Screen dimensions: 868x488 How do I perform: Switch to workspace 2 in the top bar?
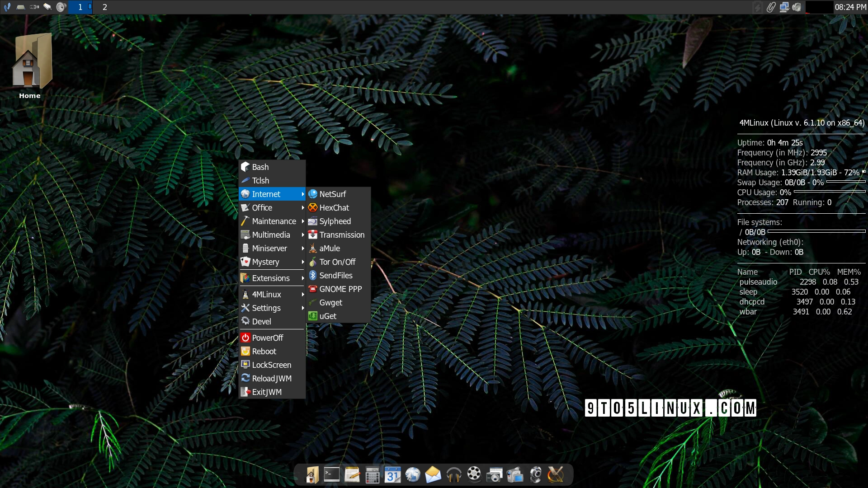click(x=104, y=7)
